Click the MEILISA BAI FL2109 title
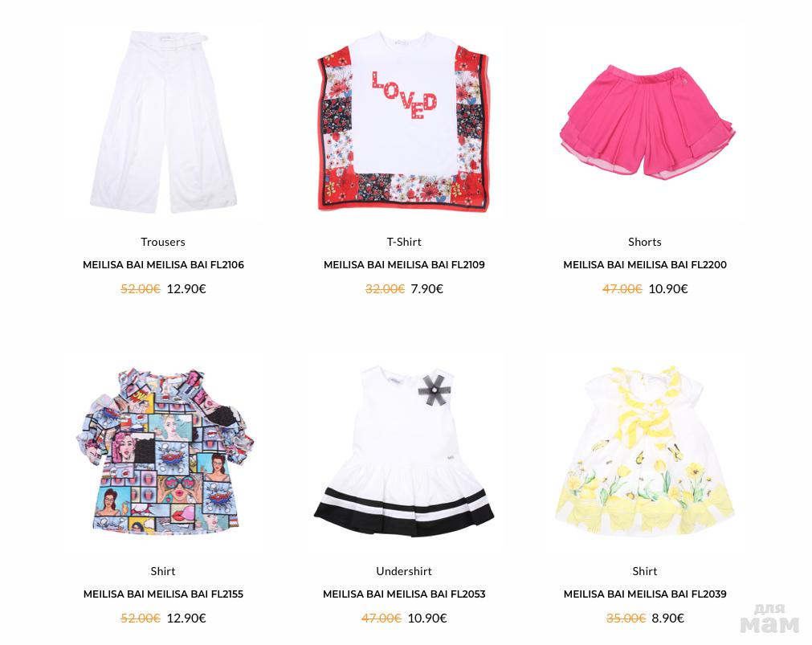The height and width of the screenshot is (645, 812). coord(404,265)
